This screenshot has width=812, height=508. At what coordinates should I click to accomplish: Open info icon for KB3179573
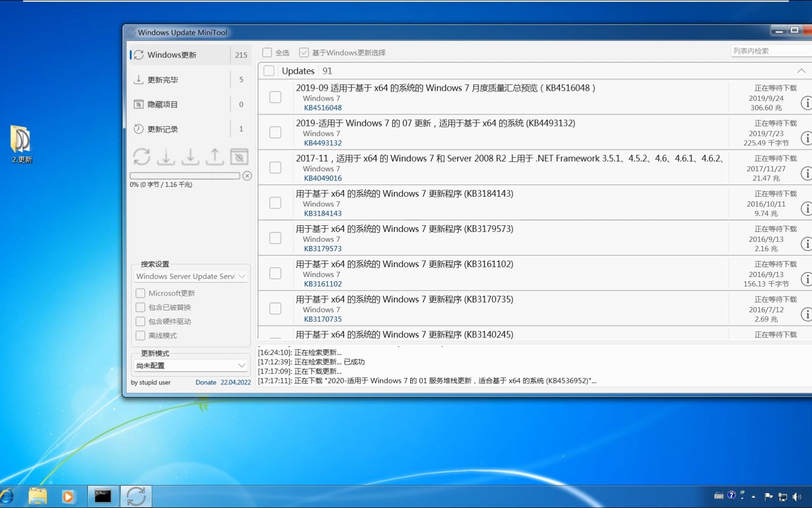click(x=806, y=244)
